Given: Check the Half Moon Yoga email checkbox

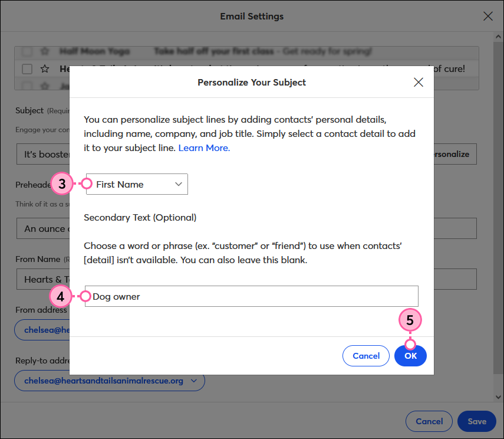Looking at the screenshot, I should click(27, 52).
